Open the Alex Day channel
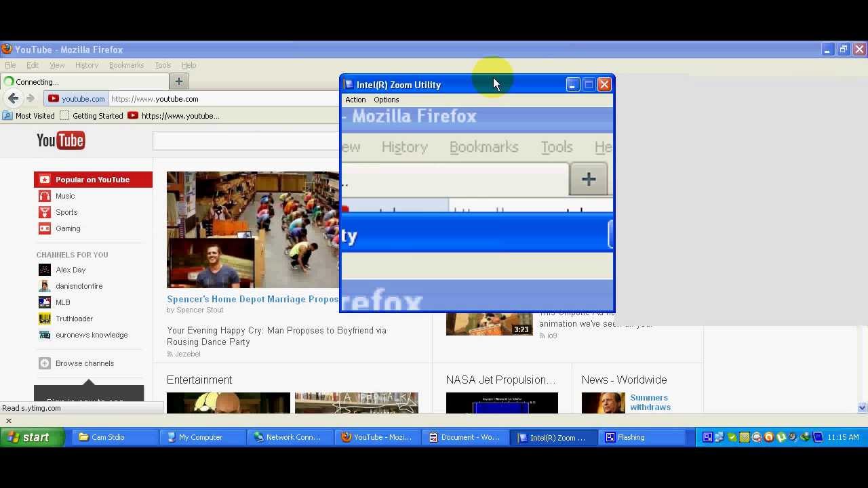868x488 pixels. pyautogui.click(x=71, y=270)
